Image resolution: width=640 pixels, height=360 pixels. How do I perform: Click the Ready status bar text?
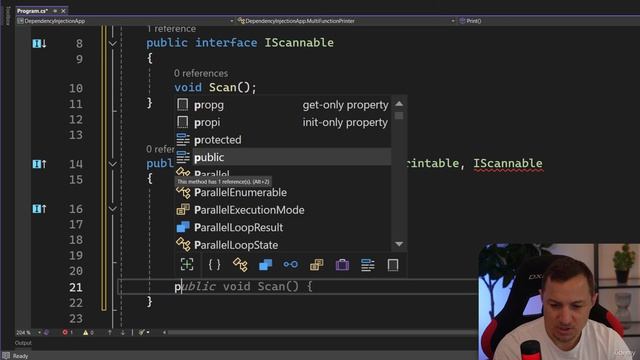(x=20, y=356)
